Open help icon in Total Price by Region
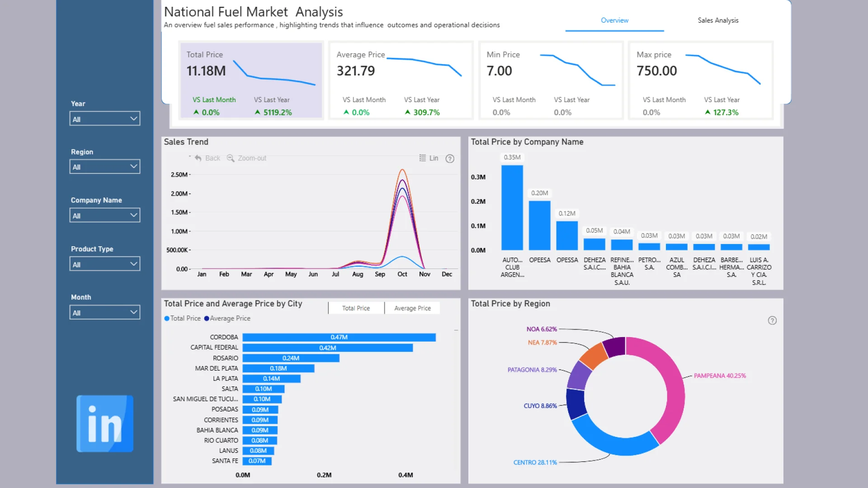Viewport: 868px width, 488px height. click(772, 320)
